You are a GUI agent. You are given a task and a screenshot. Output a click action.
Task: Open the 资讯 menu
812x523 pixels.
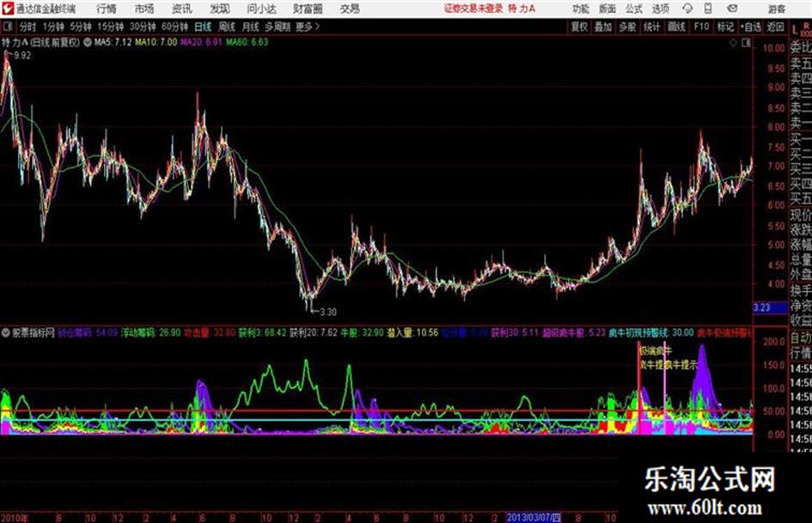182,9
